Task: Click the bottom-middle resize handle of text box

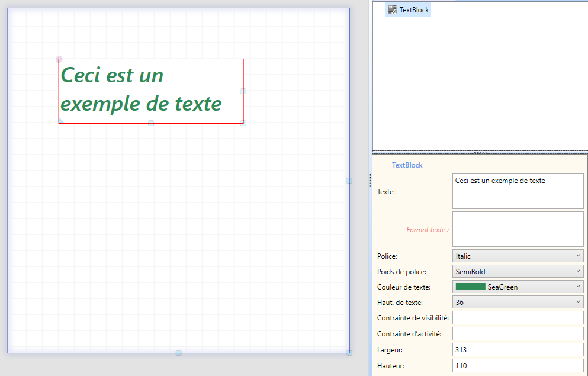Action: pos(151,123)
